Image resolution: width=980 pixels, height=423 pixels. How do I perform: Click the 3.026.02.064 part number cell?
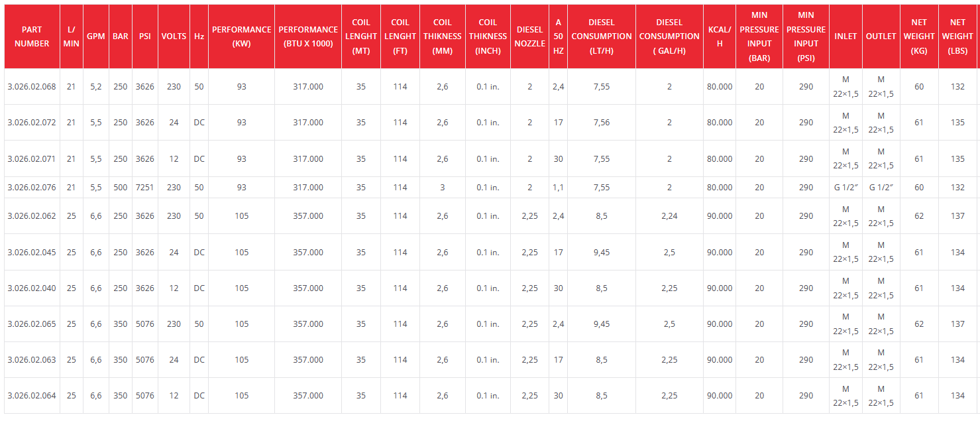pos(32,396)
